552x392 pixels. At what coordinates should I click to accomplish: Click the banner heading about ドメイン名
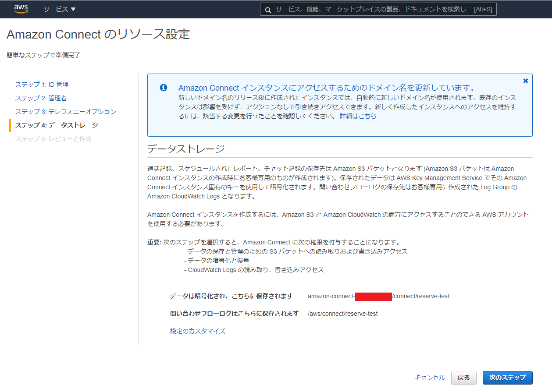[x=327, y=88]
